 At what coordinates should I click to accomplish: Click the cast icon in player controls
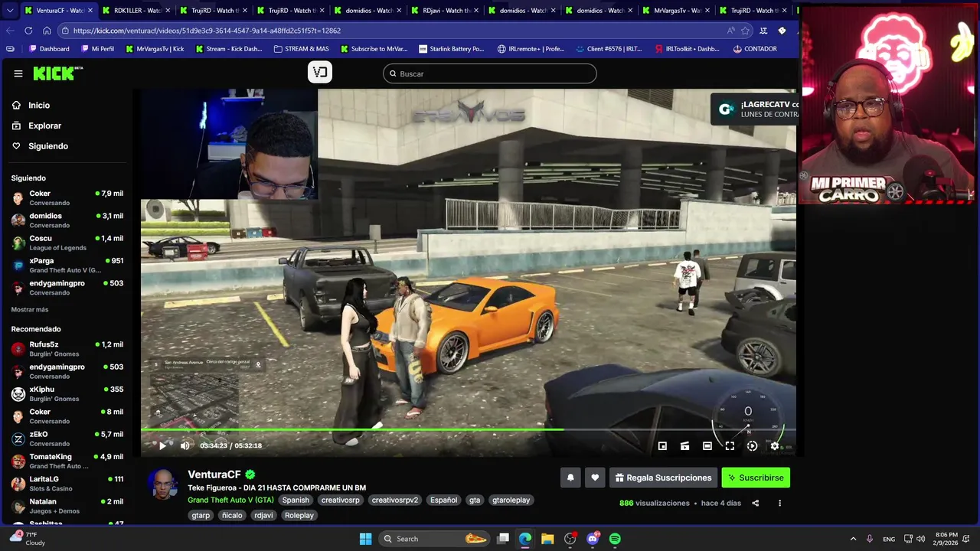(x=684, y=446)
